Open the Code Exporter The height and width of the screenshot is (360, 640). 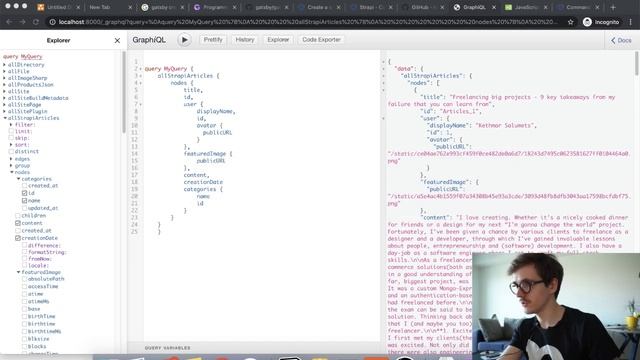321,40
